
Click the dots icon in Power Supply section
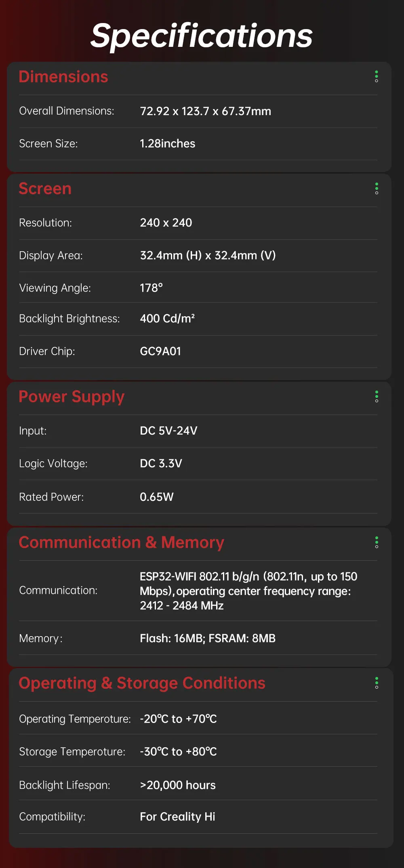pos(377,397)
